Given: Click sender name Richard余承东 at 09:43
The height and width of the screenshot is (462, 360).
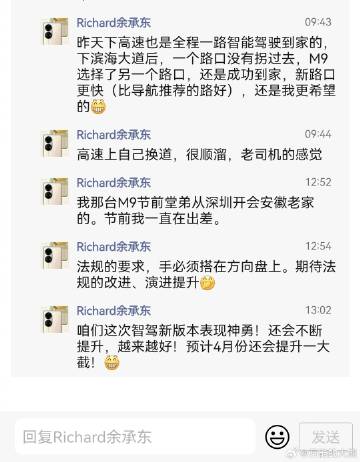Looking at the screenshot, I should click(114, 23).
